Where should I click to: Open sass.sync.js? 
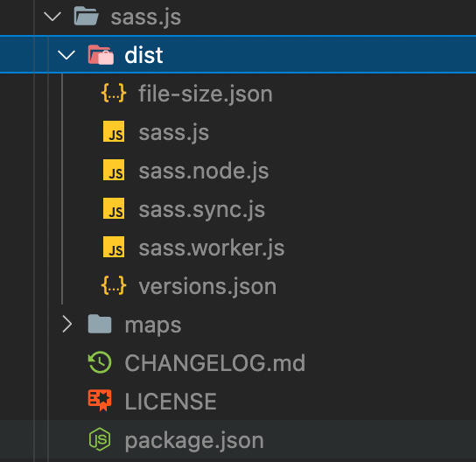[x=202, y=210]
